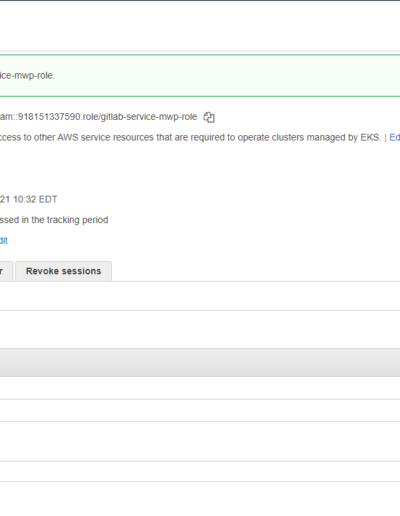400x516 pixels.
Task: Click the Edit link after the EKS description
Action: pos(395,137)
